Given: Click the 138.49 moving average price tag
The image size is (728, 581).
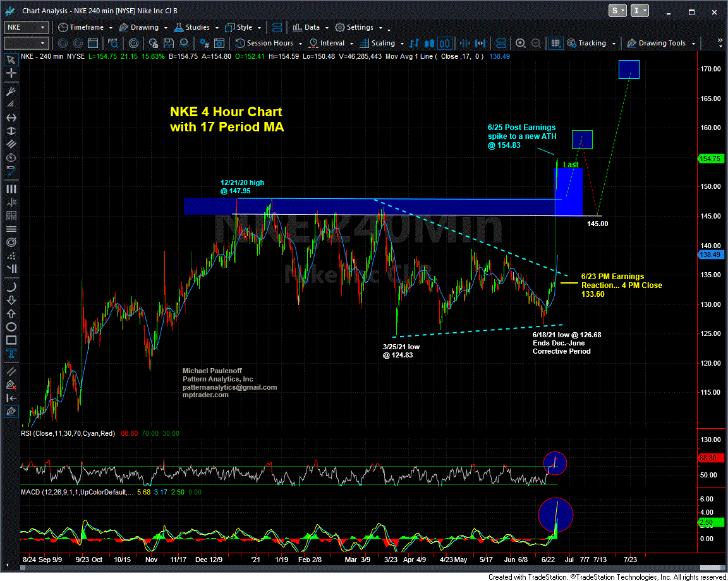Looking at the screenshot, I should point(710,255).
